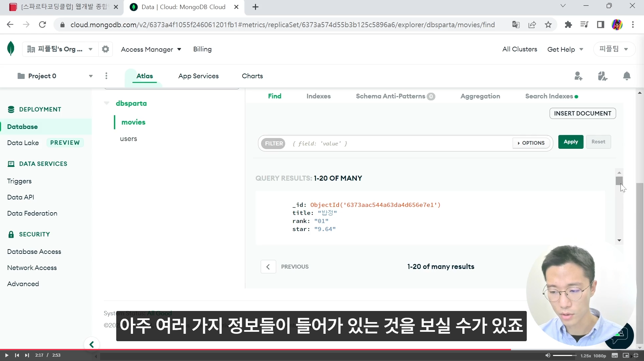Skip to the previous video
644x361 pixels.
tap(17, 355)
